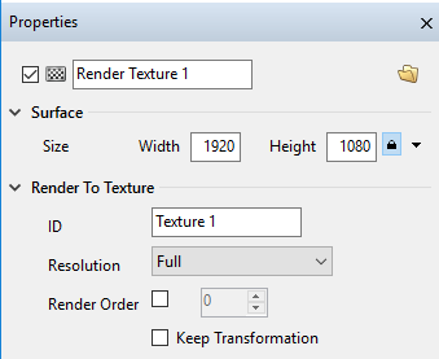Click the Surface section header label
The width and height of the screenshot is (440, 360).
pyautogui.click(x=57, y=113)
